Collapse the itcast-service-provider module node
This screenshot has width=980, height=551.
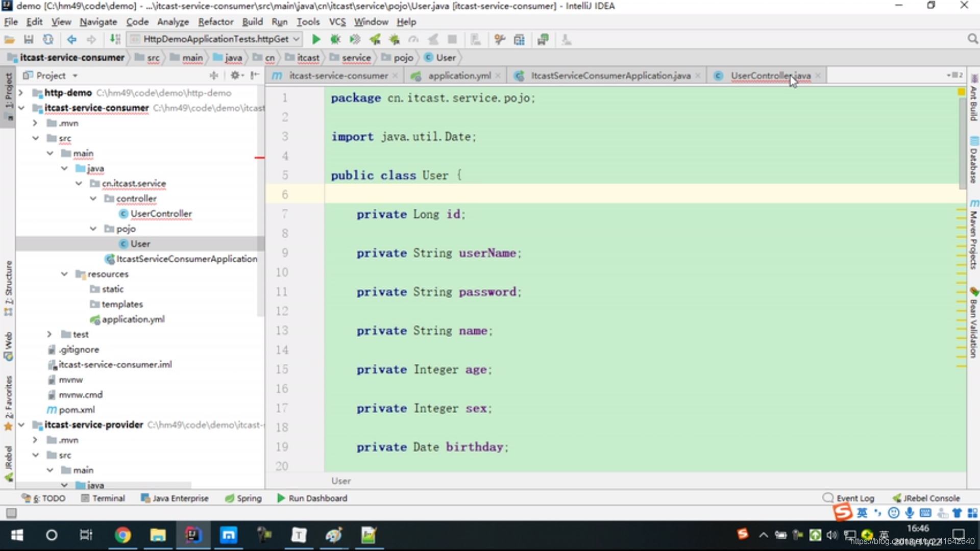click(x=21, y=424)
